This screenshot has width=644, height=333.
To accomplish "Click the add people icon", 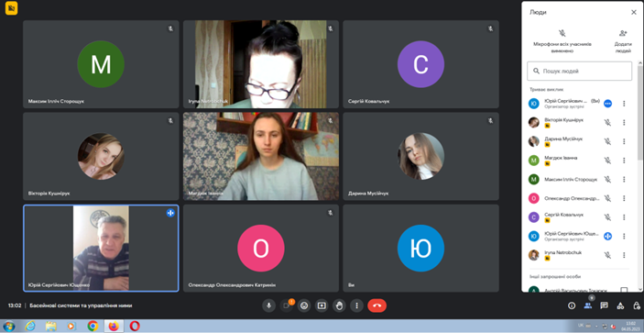I will (x=623, y=33).
